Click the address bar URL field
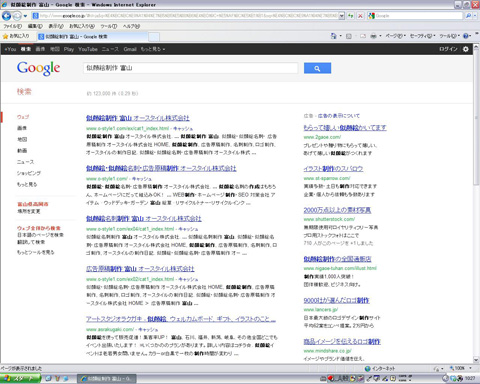Screen dimensions: 480x384 [x=188, y=16]
